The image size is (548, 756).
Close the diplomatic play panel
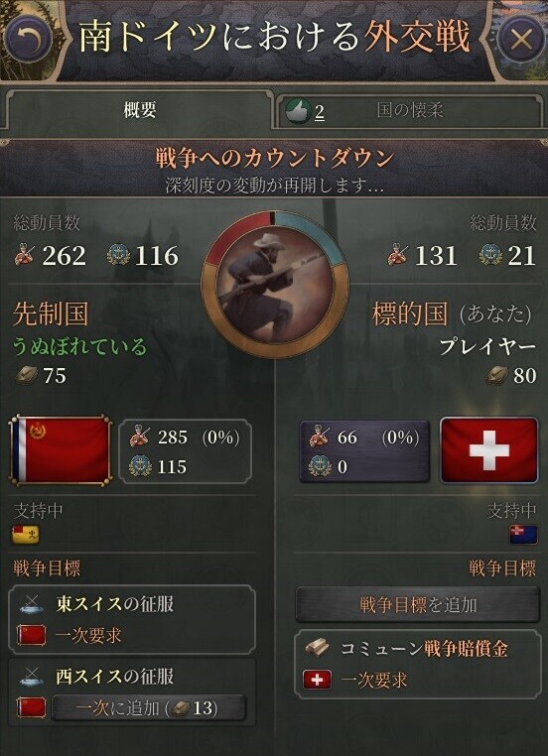[x=521, y=39]
